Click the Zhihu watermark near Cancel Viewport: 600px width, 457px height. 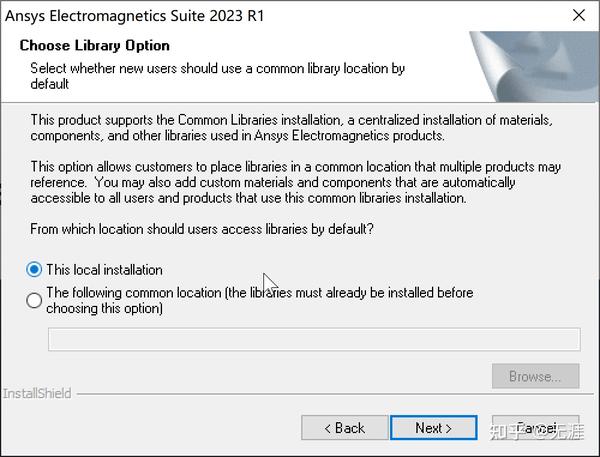[x=536, y=431]
